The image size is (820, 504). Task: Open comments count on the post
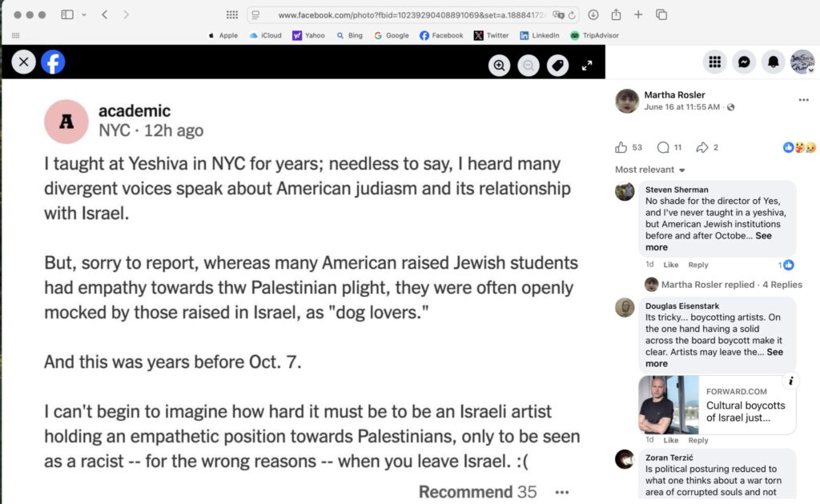click(669, 147)
